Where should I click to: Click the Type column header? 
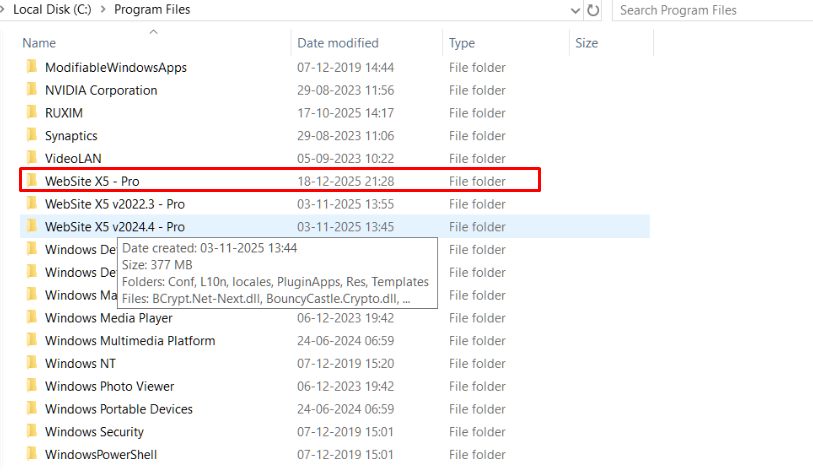tap(462, 43)
